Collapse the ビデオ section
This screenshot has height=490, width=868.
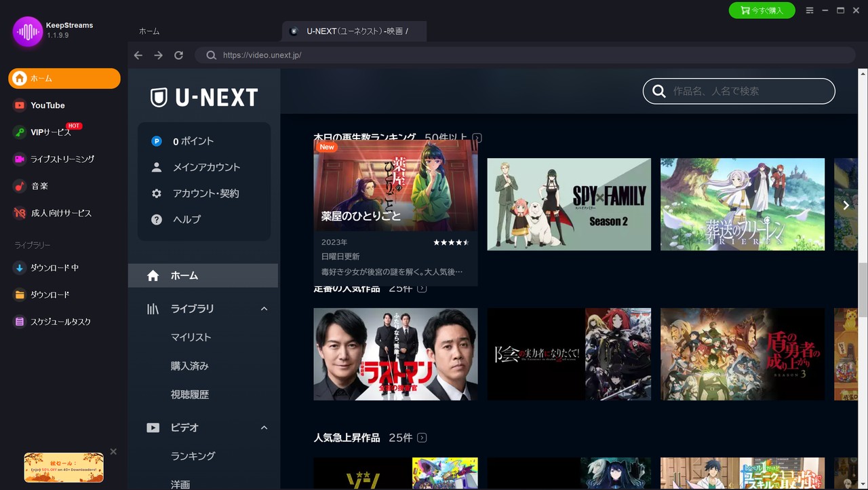[x=264, y=428]
